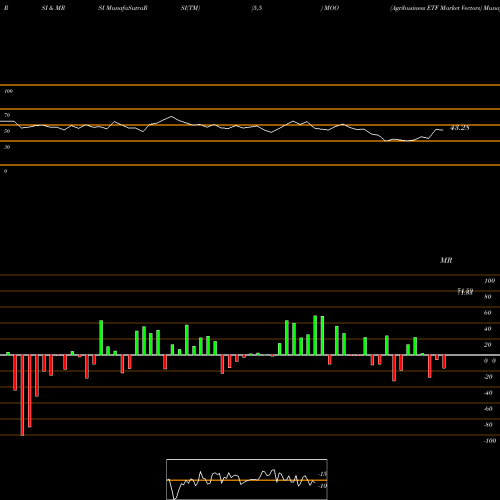500x500 pixels.
Task: Click the '-10' label in the mini chart
Action: coord(323,486)
